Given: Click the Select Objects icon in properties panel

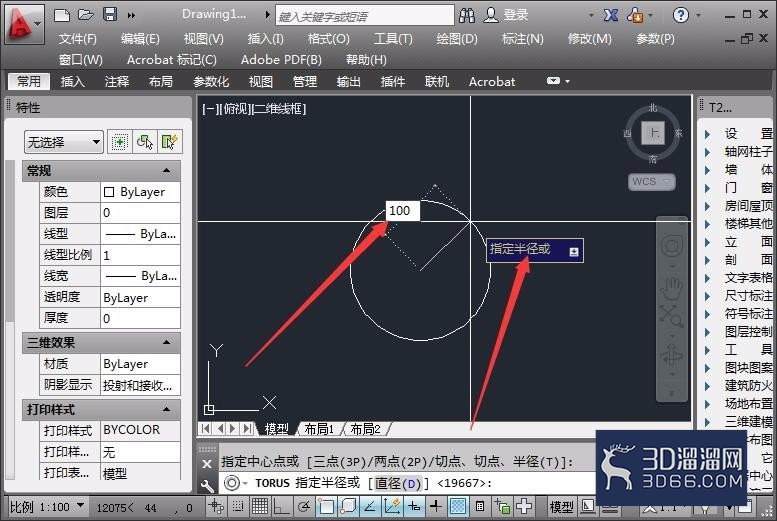Looking at the screenshot, I should point(145,142).
